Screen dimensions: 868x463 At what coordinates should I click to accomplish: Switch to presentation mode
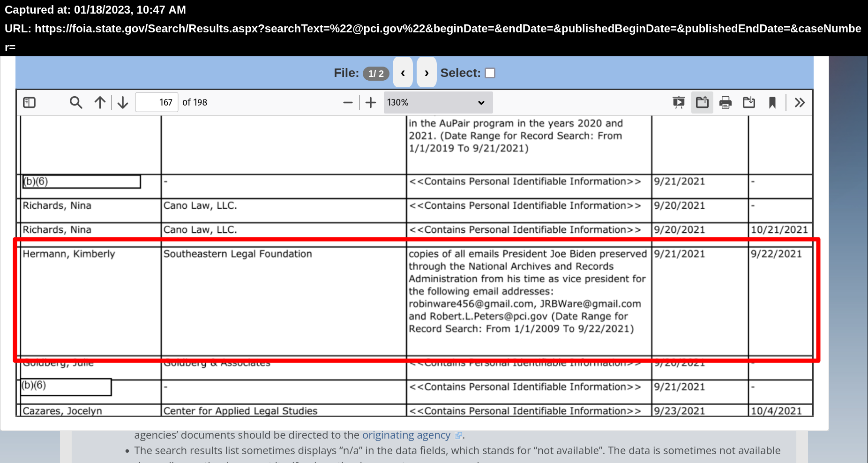679,102
